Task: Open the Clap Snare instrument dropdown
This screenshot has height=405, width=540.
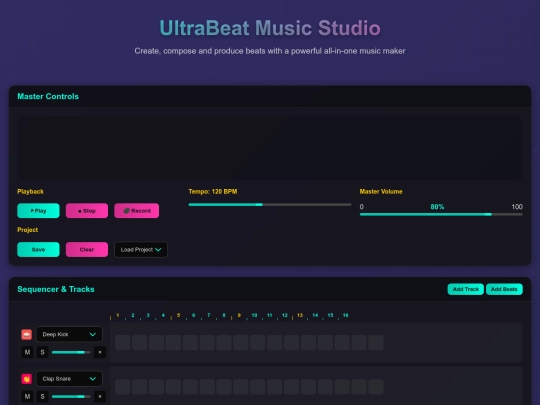Action: click(69, 379)
